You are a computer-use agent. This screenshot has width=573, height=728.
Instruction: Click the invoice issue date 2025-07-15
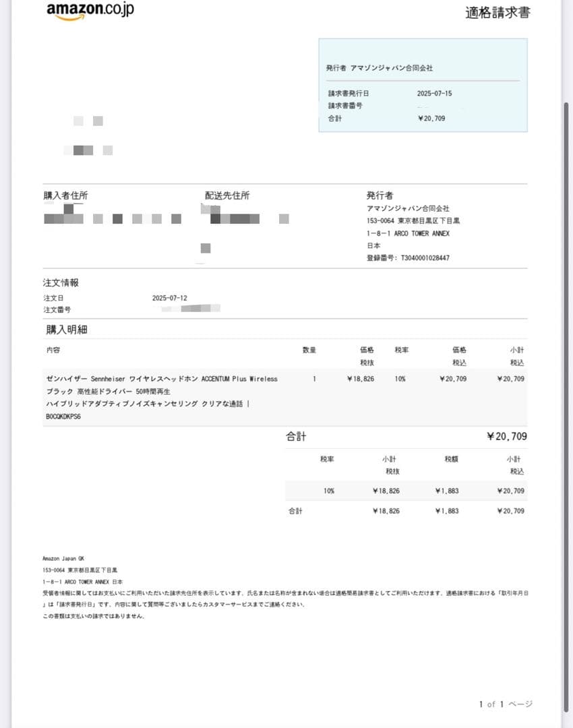coord(435,94)
